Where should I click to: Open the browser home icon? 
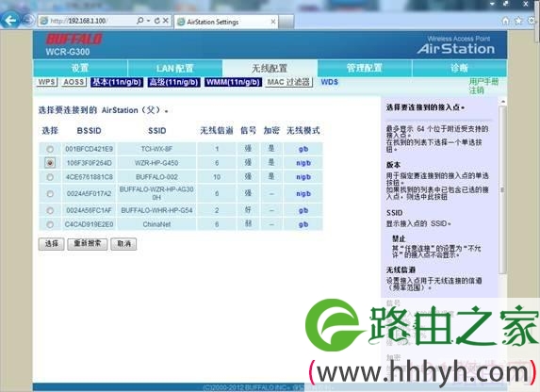click(x=505, y=21)
